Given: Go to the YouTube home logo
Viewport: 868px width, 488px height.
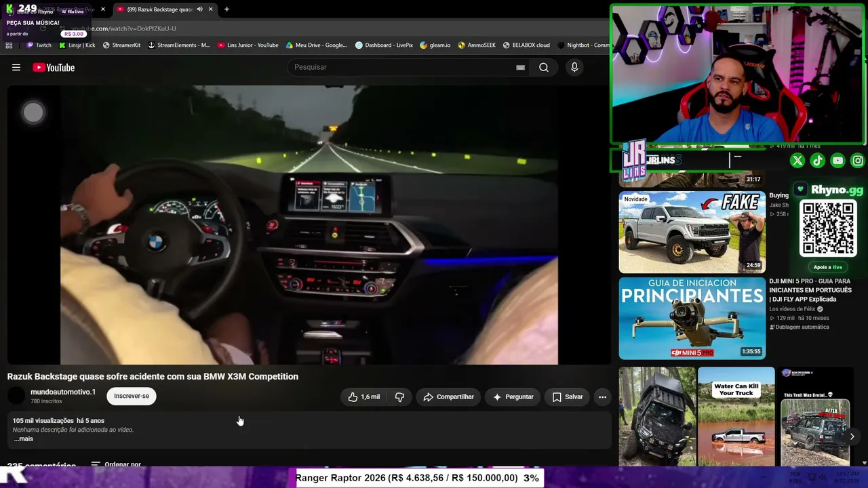Looking at the screenshot, I should 54,67.
